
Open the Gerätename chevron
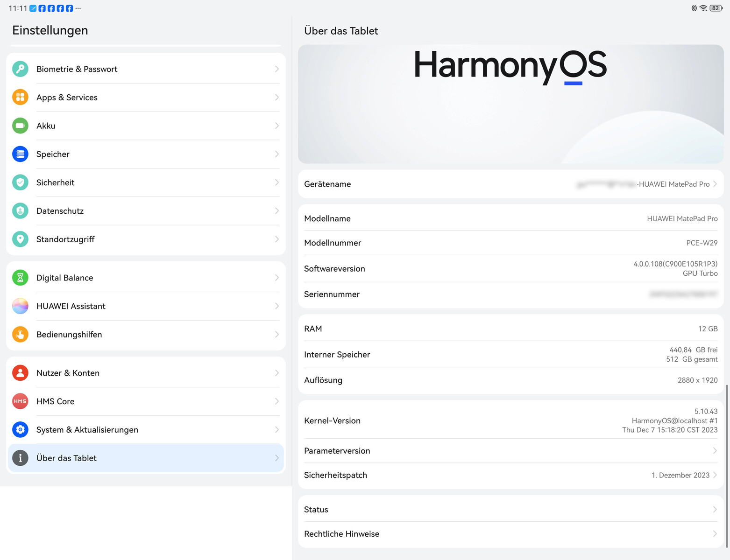coord(715,184)
